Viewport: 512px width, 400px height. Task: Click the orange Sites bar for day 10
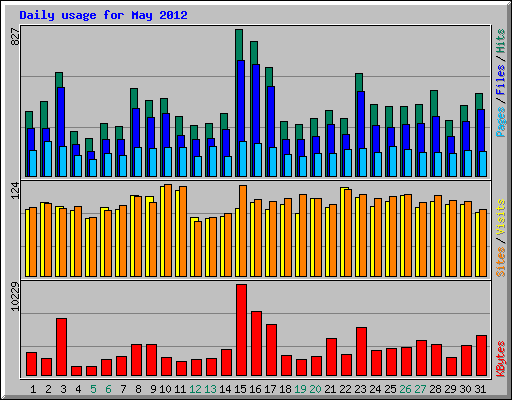coord(168,230)
